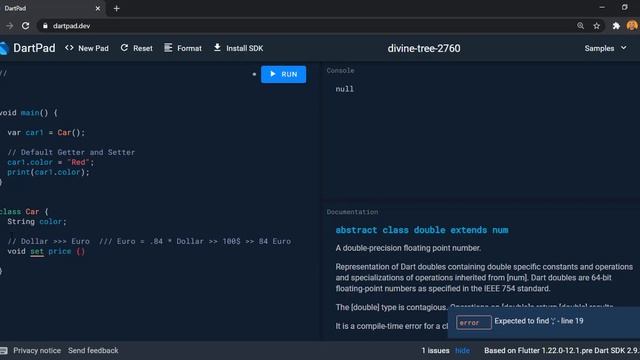The image size is (640, 360).
Task: Click the pad title divine-tree-2760
Action: point(424,48)
